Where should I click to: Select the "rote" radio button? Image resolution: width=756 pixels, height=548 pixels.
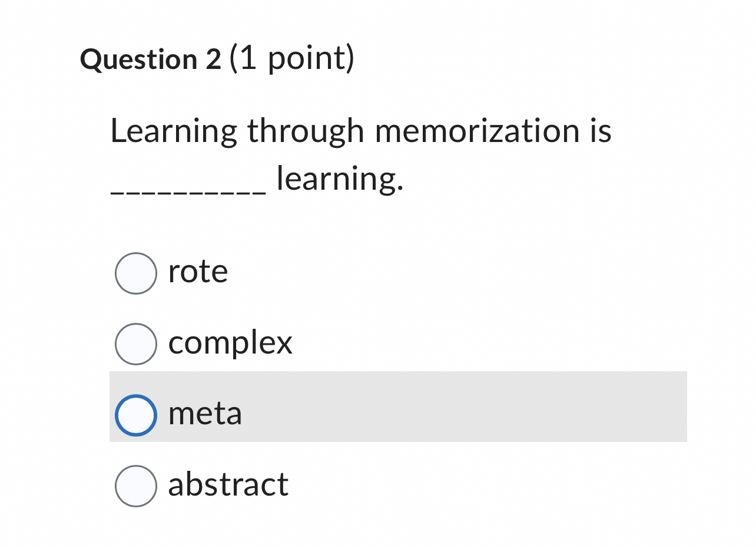tap(136, 272)
